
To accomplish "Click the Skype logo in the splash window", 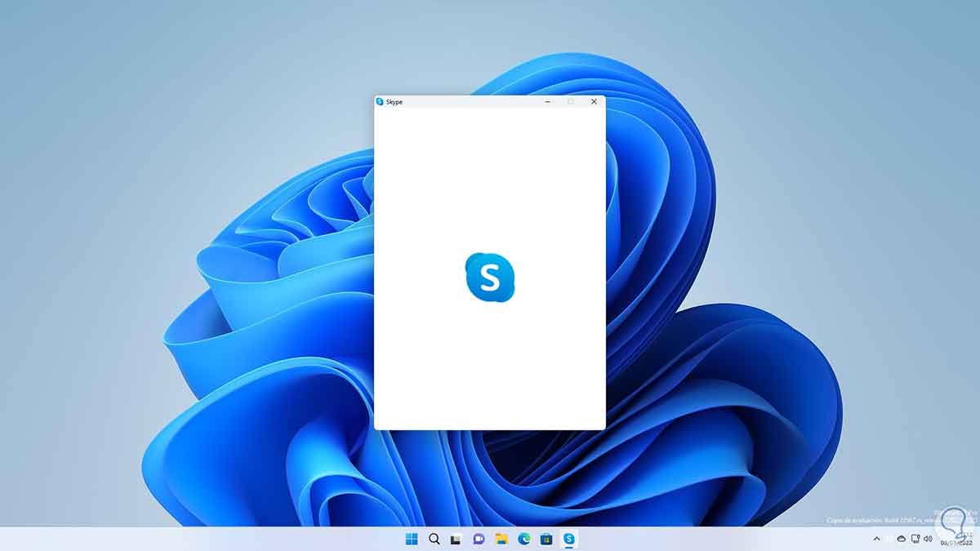I will point(490,277).
